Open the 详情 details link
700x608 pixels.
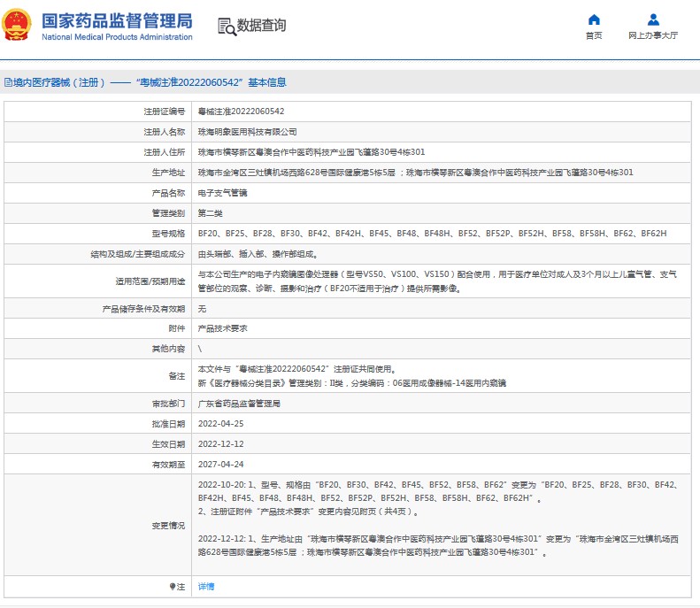click(205, 587)
